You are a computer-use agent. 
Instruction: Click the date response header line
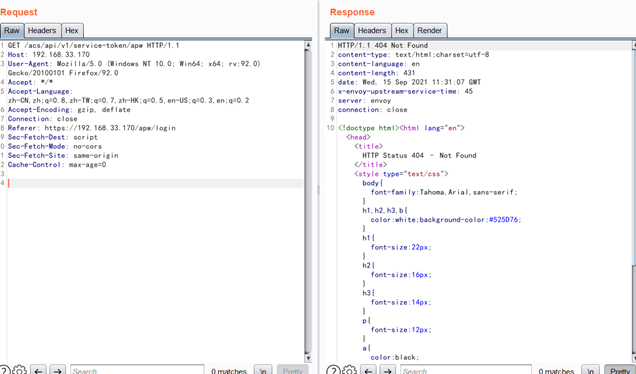coord(409,82)
